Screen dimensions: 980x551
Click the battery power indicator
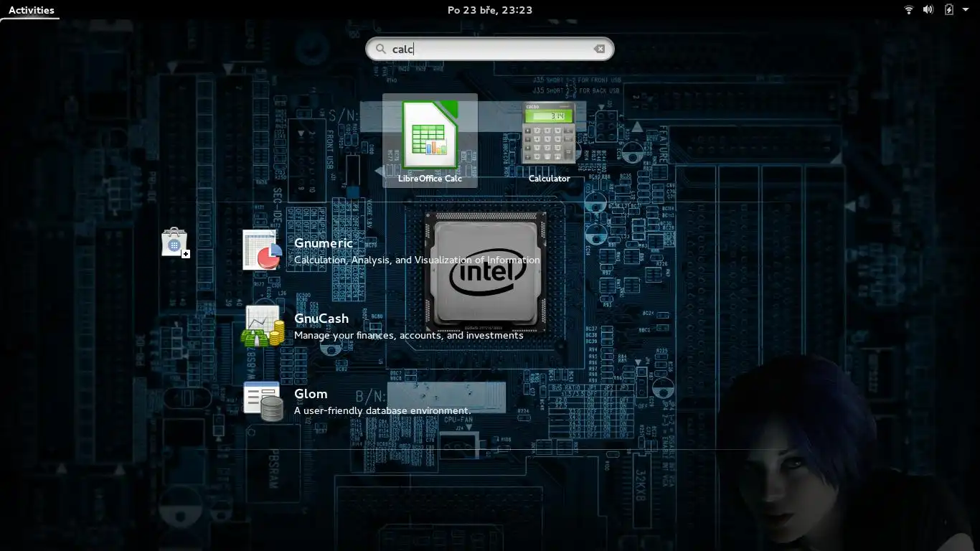click(x=949, y=10)
